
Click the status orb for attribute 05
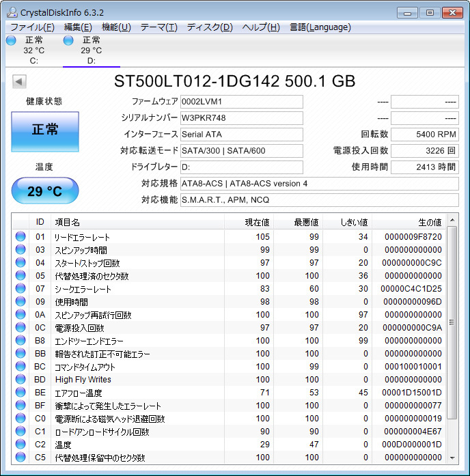(x=20, y=276)
